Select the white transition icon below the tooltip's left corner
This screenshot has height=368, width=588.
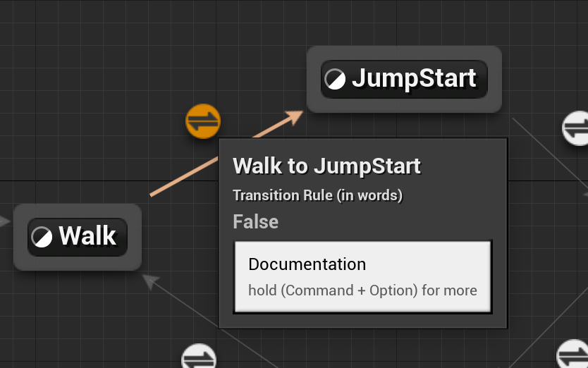[199, 358]
